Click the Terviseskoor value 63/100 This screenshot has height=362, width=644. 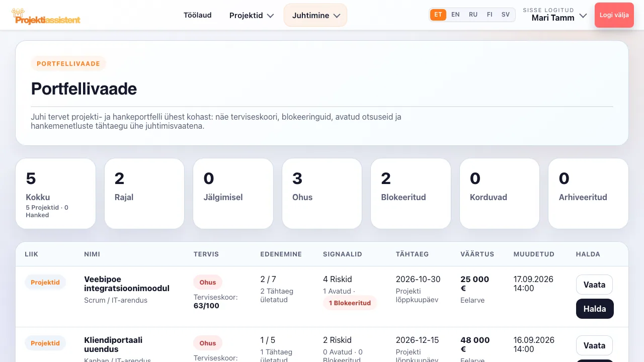coord(206,306)
